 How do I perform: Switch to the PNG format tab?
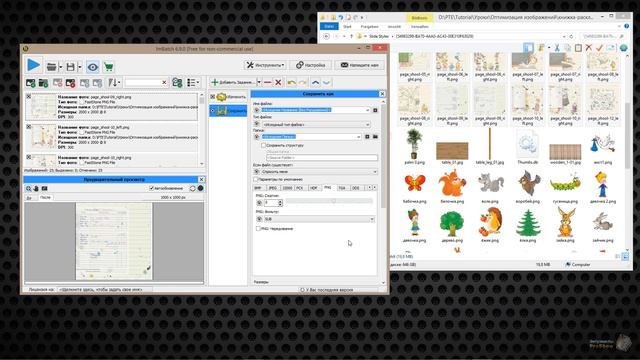point(328,187)
